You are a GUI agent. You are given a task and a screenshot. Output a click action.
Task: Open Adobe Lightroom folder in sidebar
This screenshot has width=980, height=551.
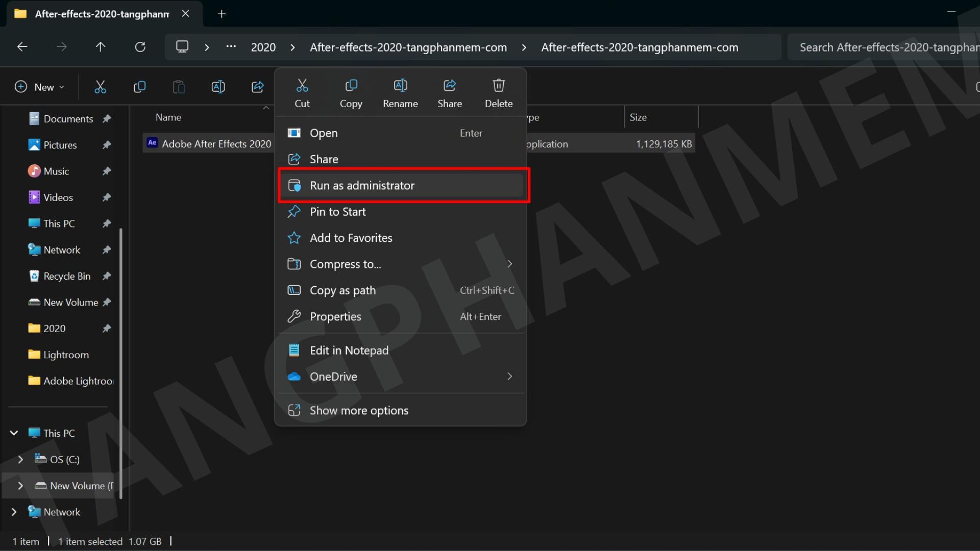tap(70, 381)
